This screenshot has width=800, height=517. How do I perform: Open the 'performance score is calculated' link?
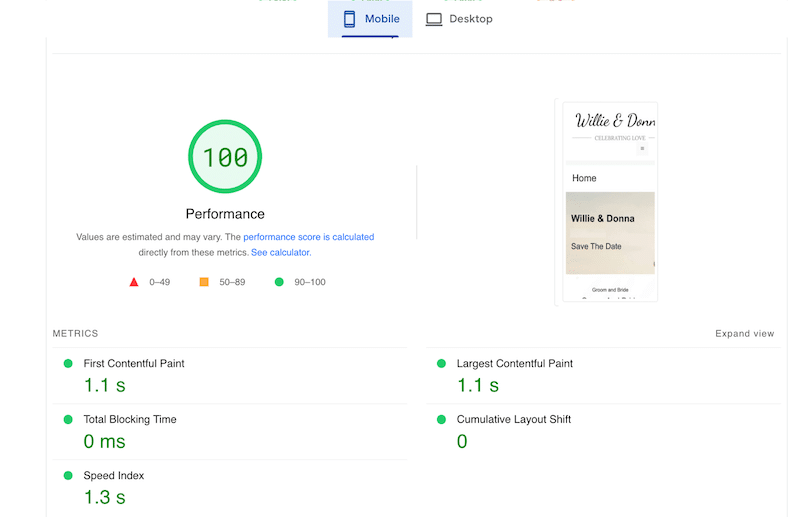308,237
